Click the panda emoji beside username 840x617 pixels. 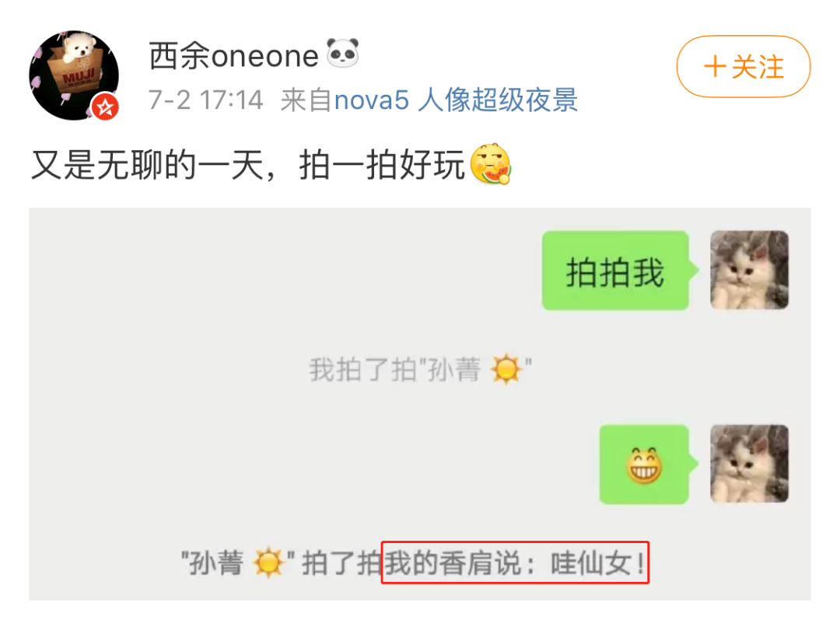coord(343,53)
